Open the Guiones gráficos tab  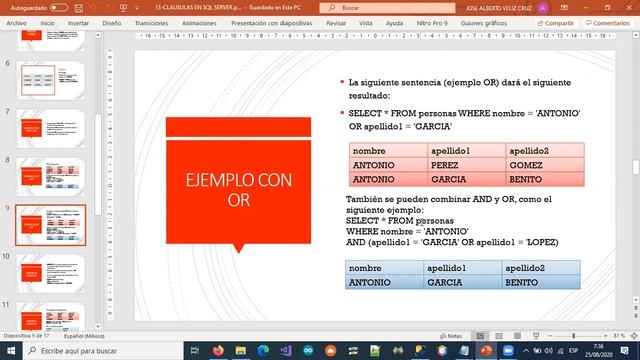coord(484,23)
